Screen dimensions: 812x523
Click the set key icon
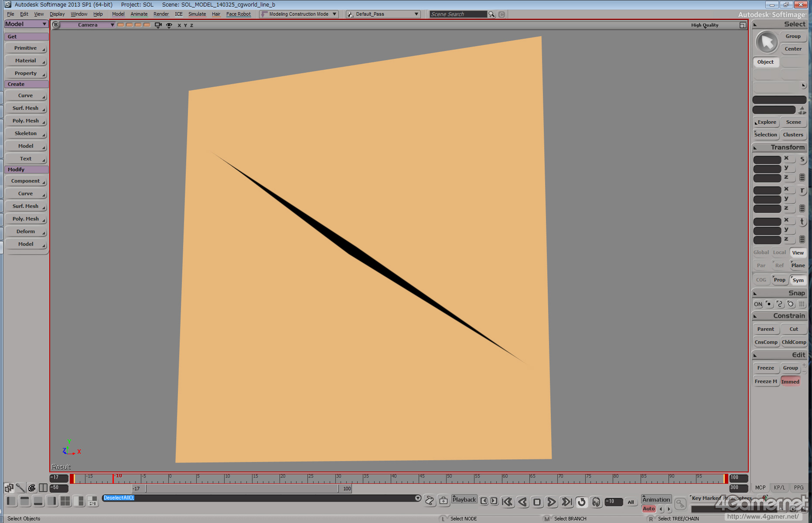click(x=680, y=504)
